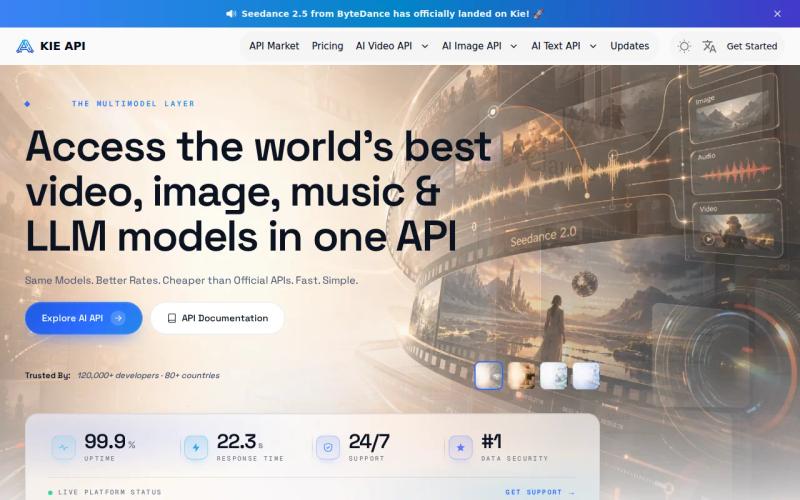Select the second hero background thumbnail
Viewport: 800px width, 500px height.
pyautogui.click(x=521, y=376)
